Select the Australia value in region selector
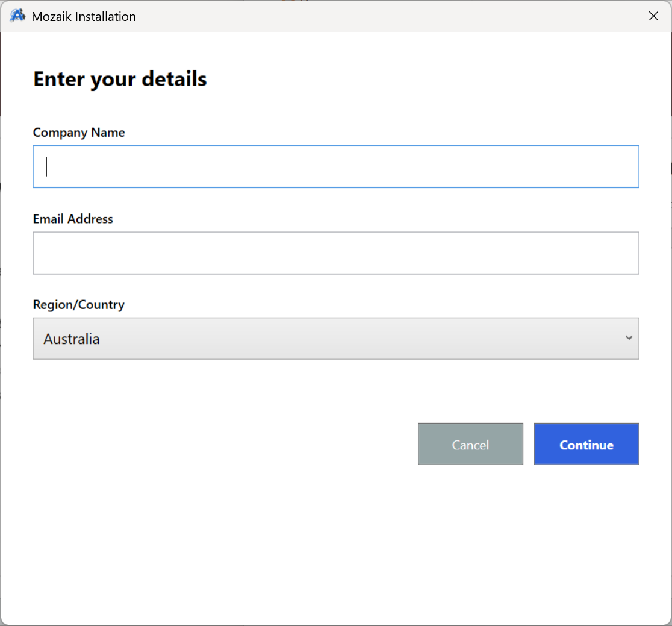This screenshot has height=626, width=672. pyautogui.click(x=72, y=339)
